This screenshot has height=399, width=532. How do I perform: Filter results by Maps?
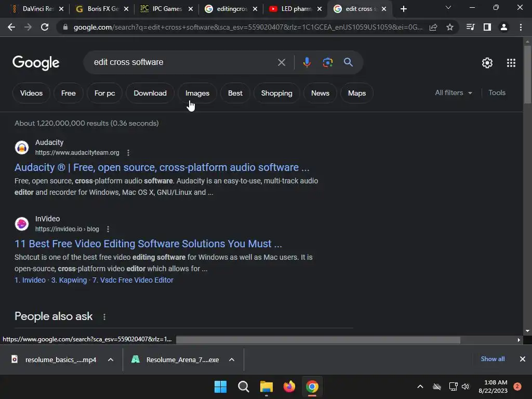(356, 93)
